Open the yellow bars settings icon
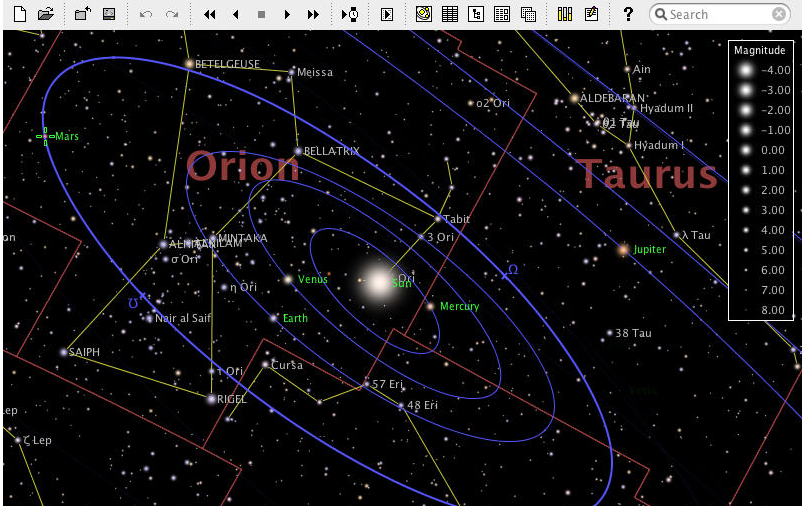The image size is (802, 506). [x=565, y=14]
